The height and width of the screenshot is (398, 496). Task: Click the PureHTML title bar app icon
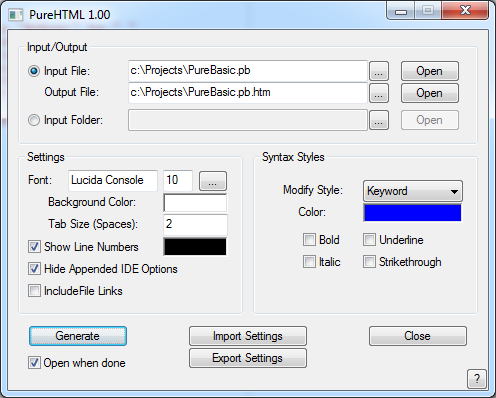16,15
